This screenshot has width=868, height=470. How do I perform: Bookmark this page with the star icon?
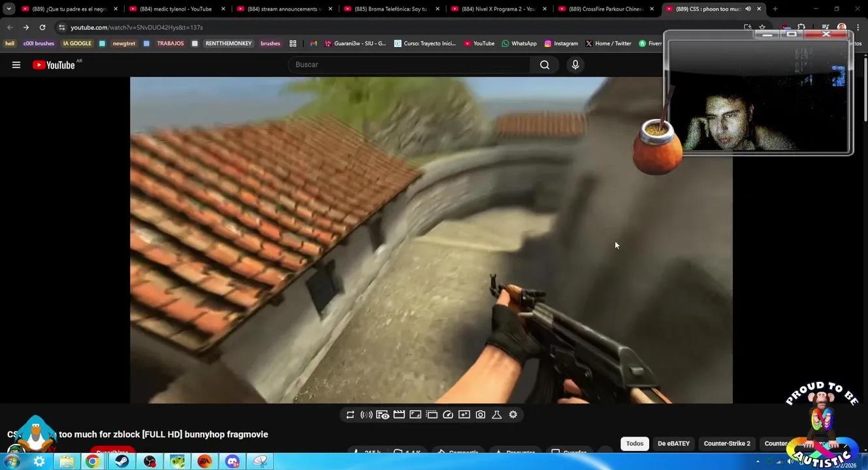pos(762,27)
